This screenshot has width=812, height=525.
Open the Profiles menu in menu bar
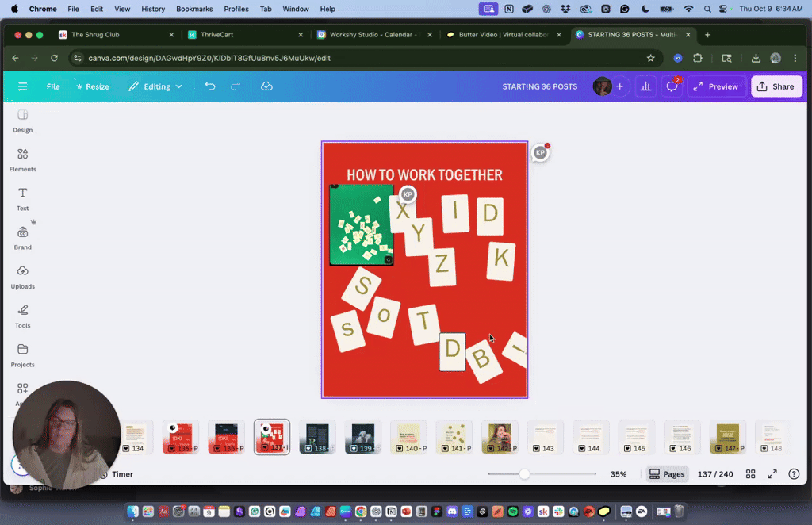[x=236, y=9]
